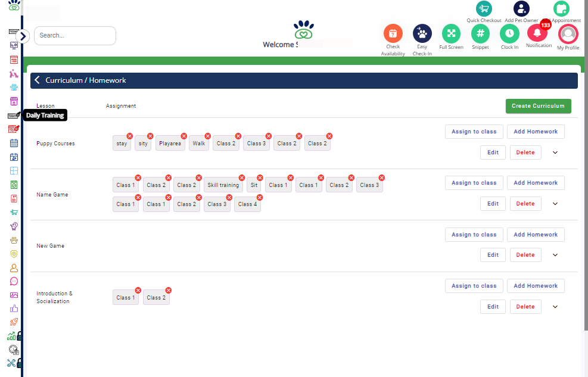Click the Clock In icon
The width and height of the screenshot is (588, 377).
tap(509, 33)
